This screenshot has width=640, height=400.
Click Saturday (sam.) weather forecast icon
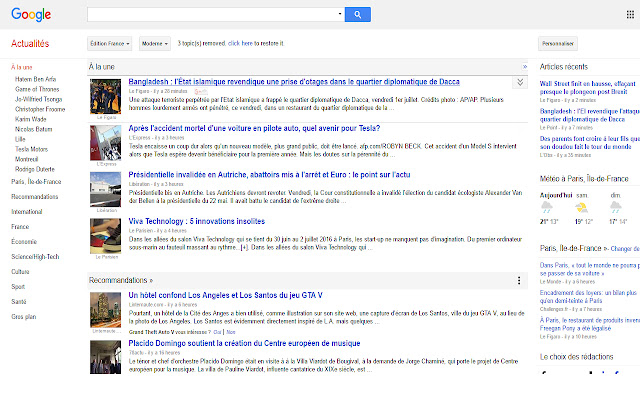(581, 208)
